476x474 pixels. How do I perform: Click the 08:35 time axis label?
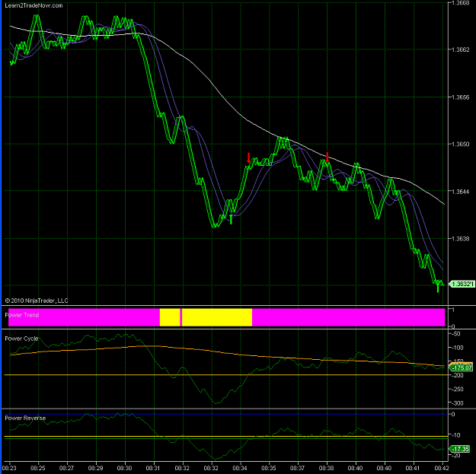point(269,468)
